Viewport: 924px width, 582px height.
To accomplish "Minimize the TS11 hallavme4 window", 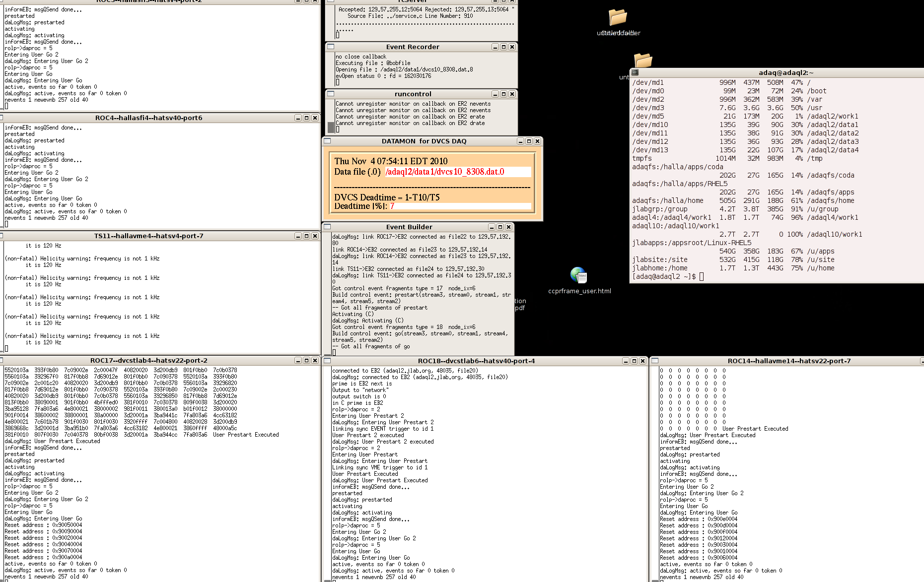I will tap(298, 236).
